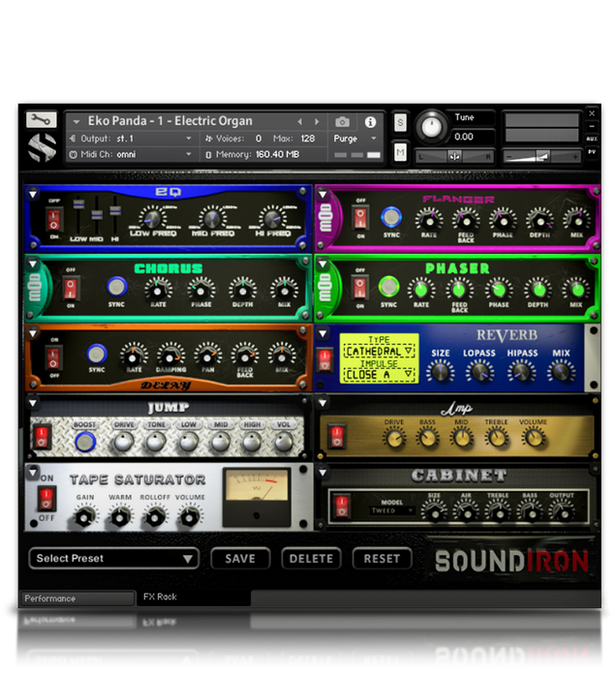
Task: Switch to the FX Rack tab
Action: 161,598
